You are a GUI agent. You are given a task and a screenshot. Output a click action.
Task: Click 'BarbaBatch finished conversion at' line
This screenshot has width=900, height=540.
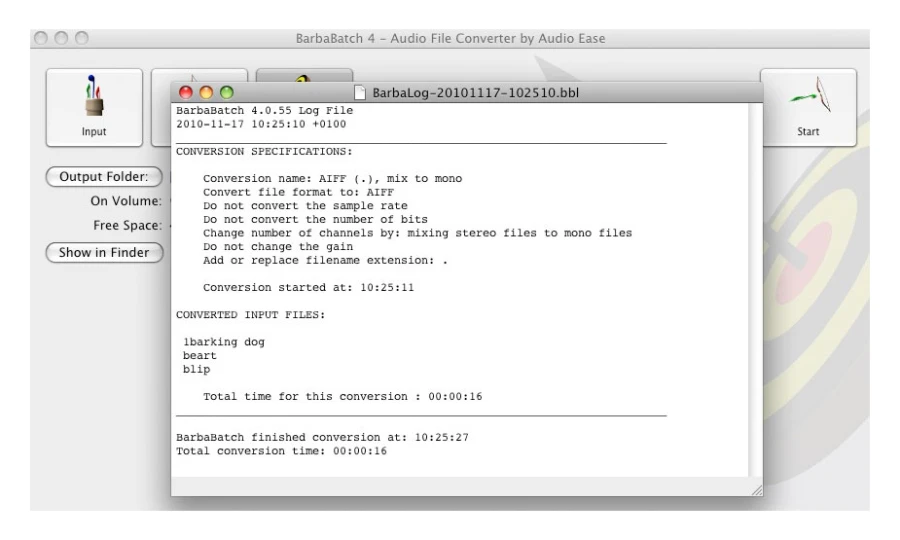322,437
